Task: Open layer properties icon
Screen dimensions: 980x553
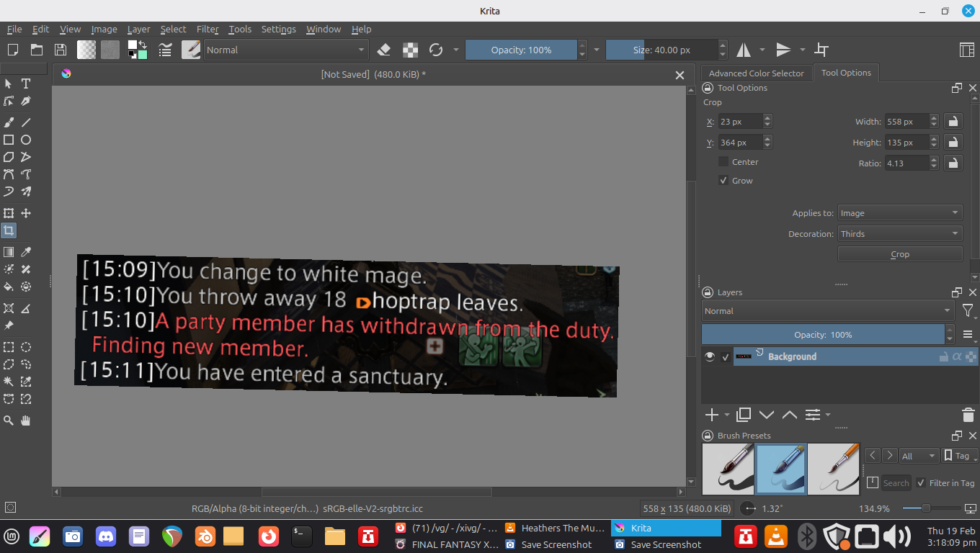Action: pos(813,415)
